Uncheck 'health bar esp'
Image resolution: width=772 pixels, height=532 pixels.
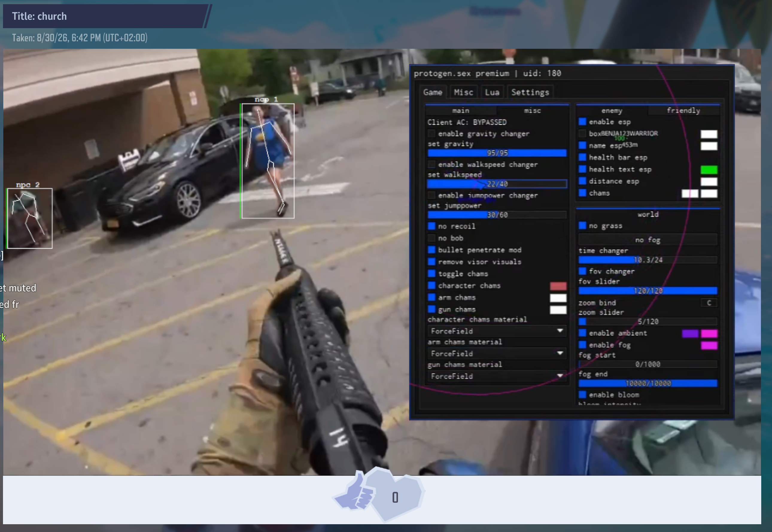coord(582,157)
